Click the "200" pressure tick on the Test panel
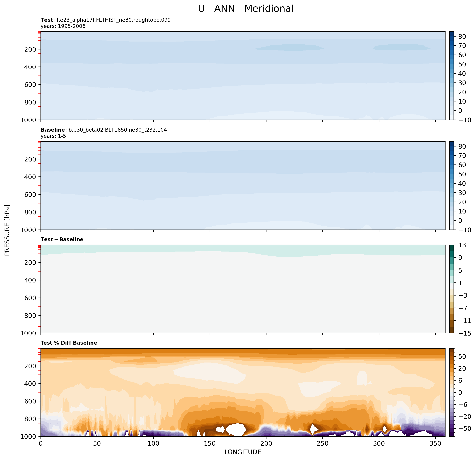This screenshot has height=460, width=476. point(30,49)
